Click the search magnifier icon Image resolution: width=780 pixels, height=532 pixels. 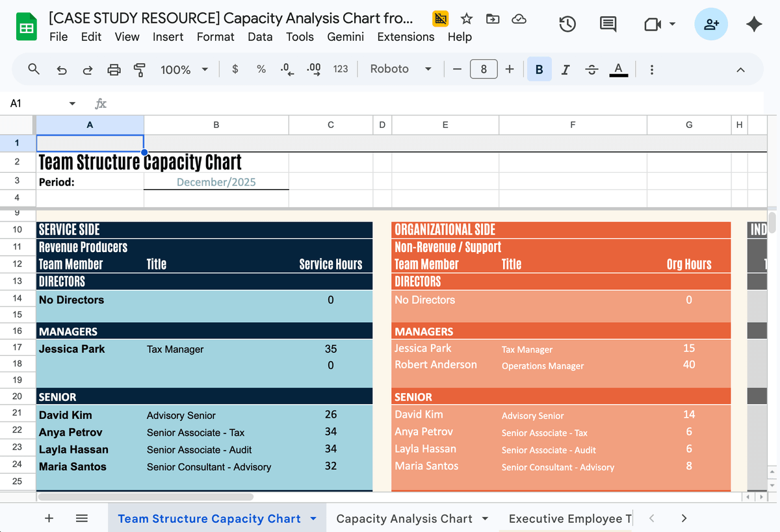pyautogui.click(x=34, y=69)
